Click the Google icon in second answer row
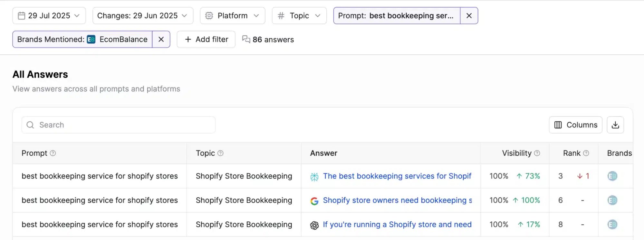The width and height of the screenshot is (644, 240). [x=314, y=201]
